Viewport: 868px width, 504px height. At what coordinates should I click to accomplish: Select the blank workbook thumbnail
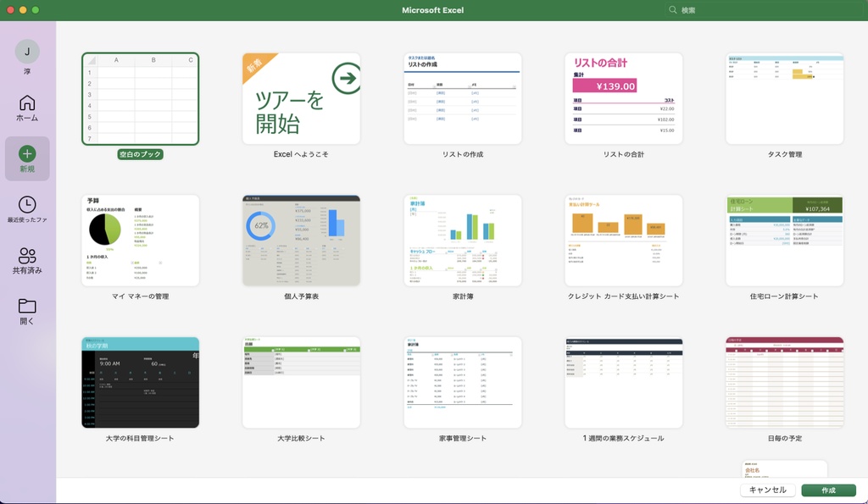coord(140,99)
